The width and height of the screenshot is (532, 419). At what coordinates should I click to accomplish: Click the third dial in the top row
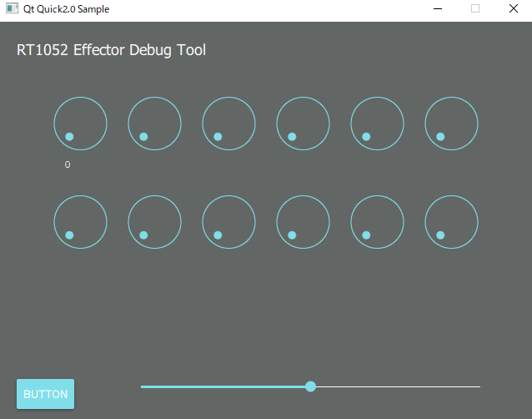click(x=228, y=124)
